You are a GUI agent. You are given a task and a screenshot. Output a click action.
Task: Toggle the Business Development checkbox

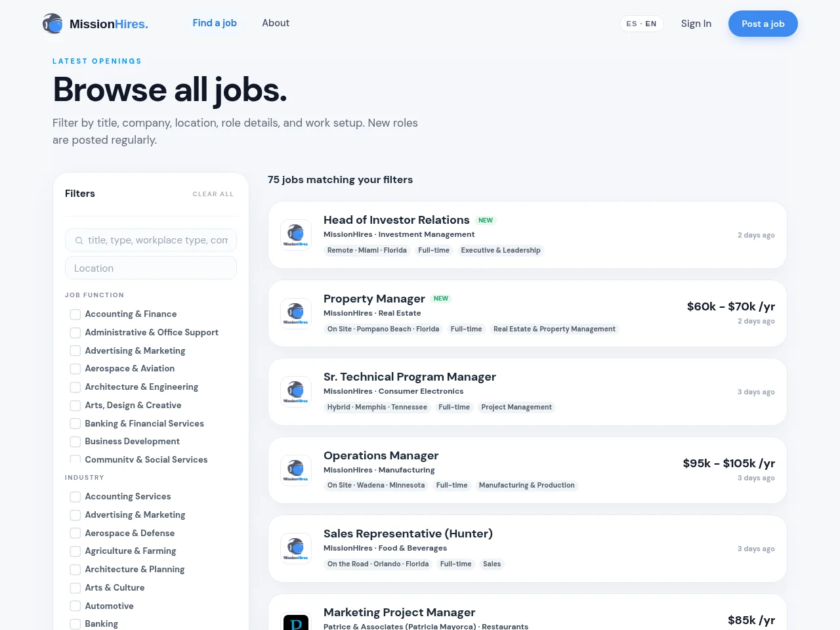(75, 442)
